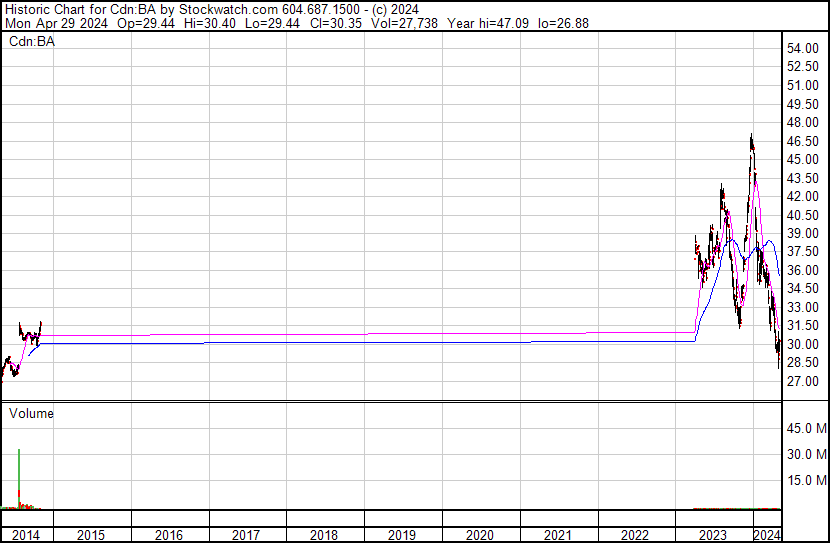Select the 30.0 M volume axis label
Screen dimensions: 830x543
pyautogui.click(x=805, y=455)
